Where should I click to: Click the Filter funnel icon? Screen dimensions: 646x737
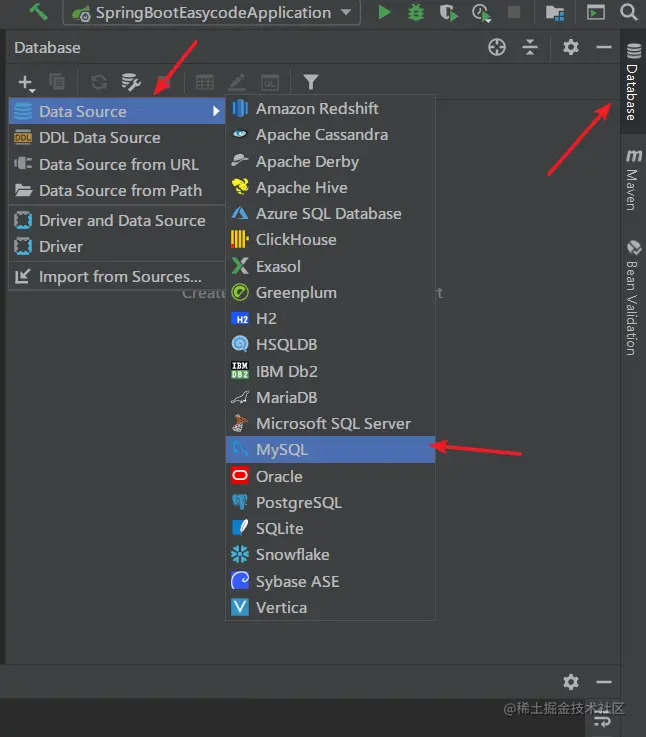click(x=311, y=82)
